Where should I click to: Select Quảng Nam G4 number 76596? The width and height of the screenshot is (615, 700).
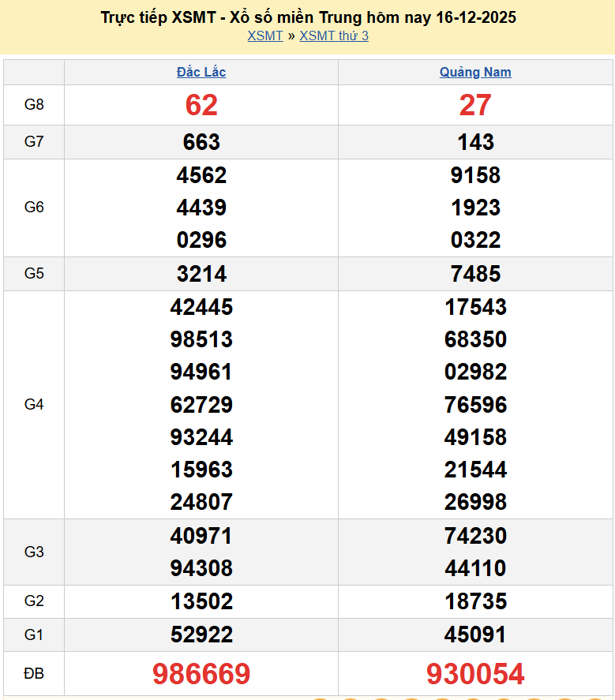tap(475, 405)
